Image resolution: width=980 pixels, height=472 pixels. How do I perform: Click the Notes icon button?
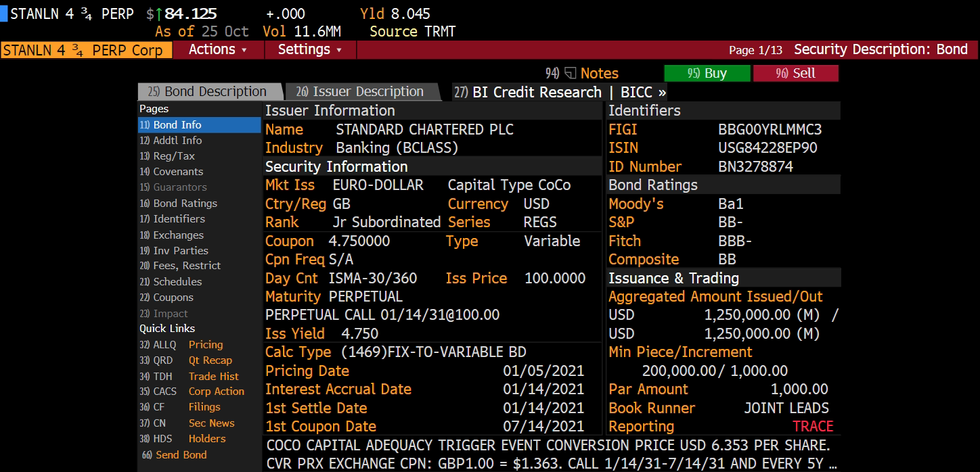(582, 73)
